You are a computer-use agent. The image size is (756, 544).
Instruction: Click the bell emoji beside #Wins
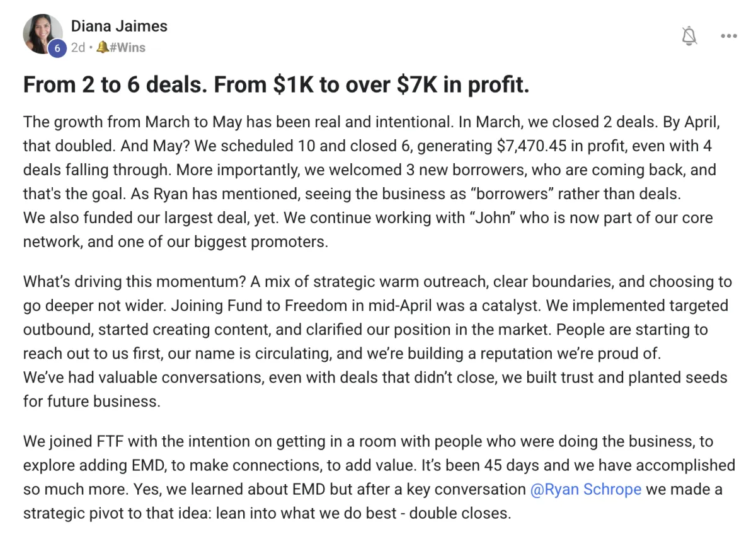103,47
